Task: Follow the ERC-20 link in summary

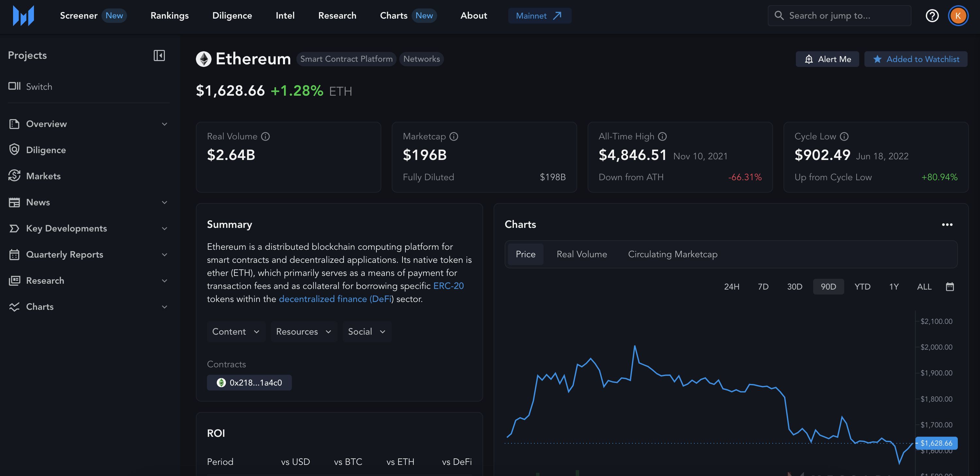Action: pyautogui.click(x=448, y=286)
